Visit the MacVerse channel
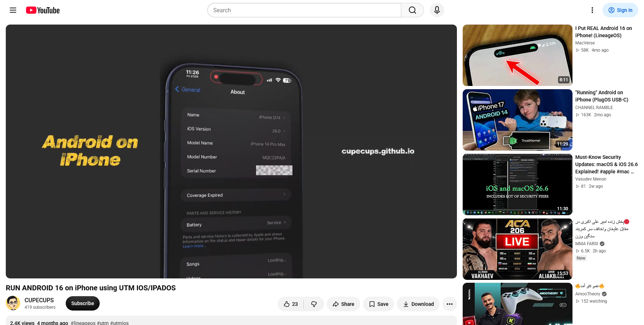This screenshot has height=325, width=644. (x=585, y=43)
